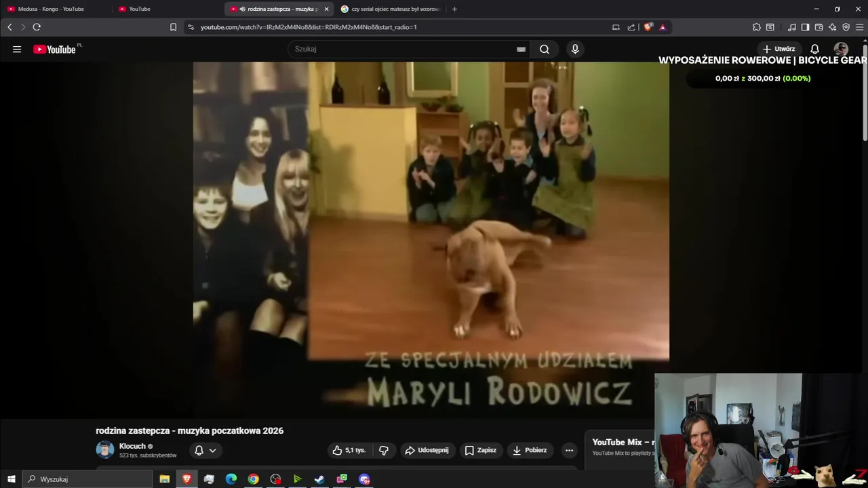Start voice search with microphone icon
This screenshot has height=488, width=868.
[x=575, y=49]
